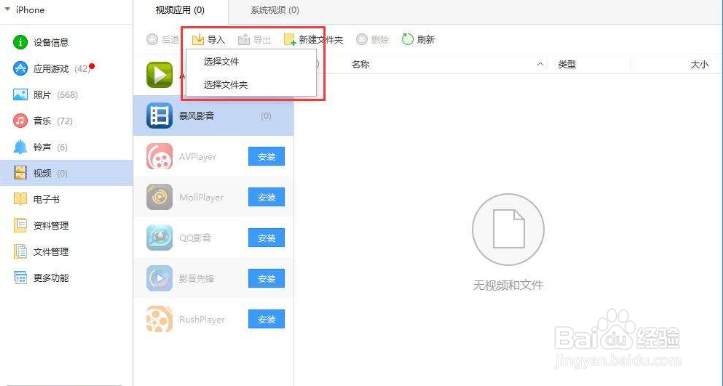Viewport: 723px width, 386px height.
Task: Open 设备信息 device info section
Action: click(66, 42)
